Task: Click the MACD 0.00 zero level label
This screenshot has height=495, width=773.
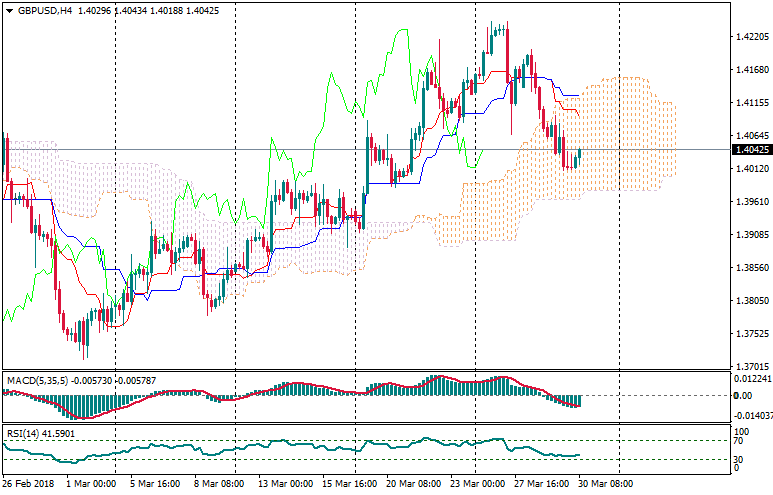Action: pos(743,395)
